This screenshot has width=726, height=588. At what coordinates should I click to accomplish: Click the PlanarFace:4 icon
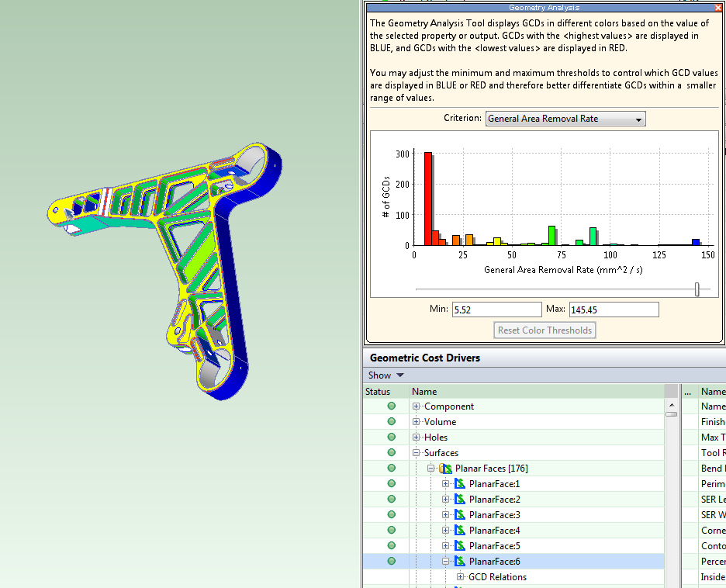tap(460, 531)
